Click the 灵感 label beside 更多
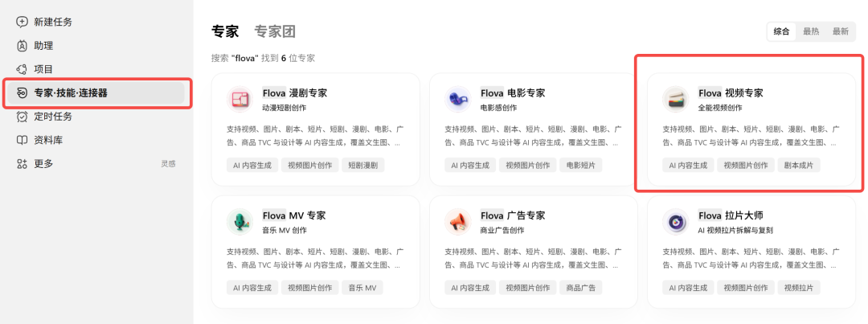868x324 pixels. [x=168, y=163]
